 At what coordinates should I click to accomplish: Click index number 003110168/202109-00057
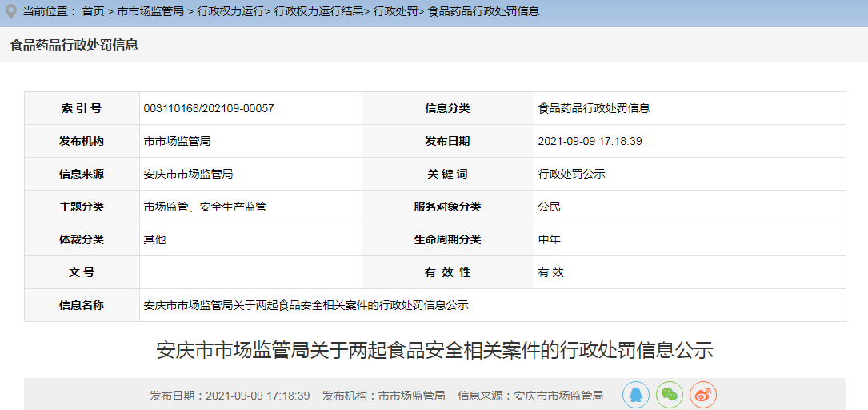[209, 108]
